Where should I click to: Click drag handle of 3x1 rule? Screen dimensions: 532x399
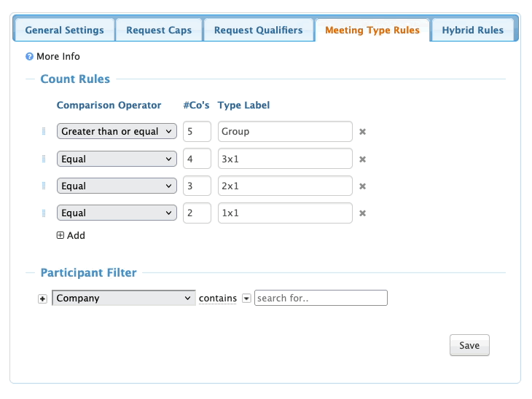(x=44, y=159)
